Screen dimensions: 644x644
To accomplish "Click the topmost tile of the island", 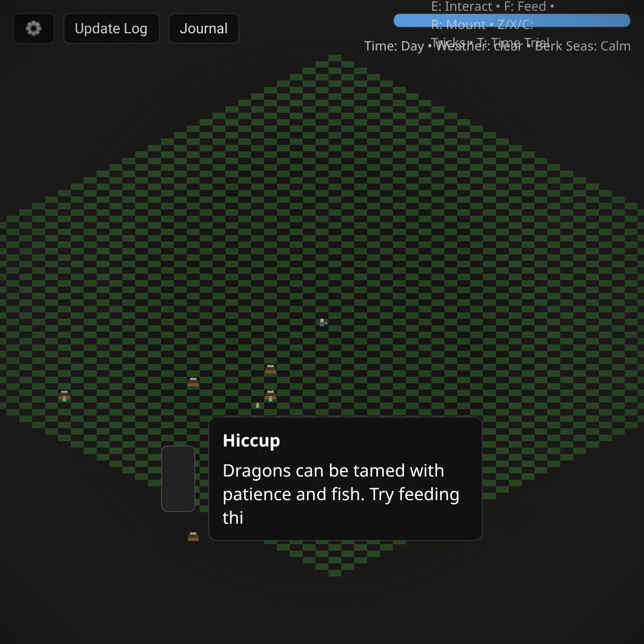I will 335,57.
